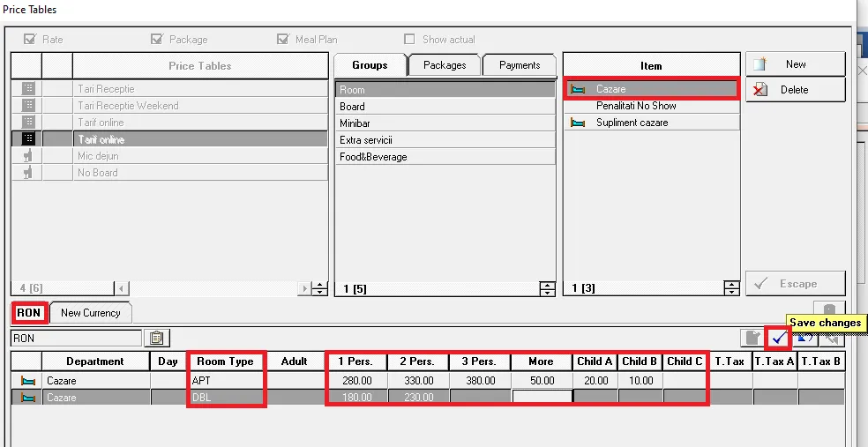Click the table icon for Tari Receptie Weekend
Image resolution: width=868 pixels, height=447 pixels.
[27, 105]
